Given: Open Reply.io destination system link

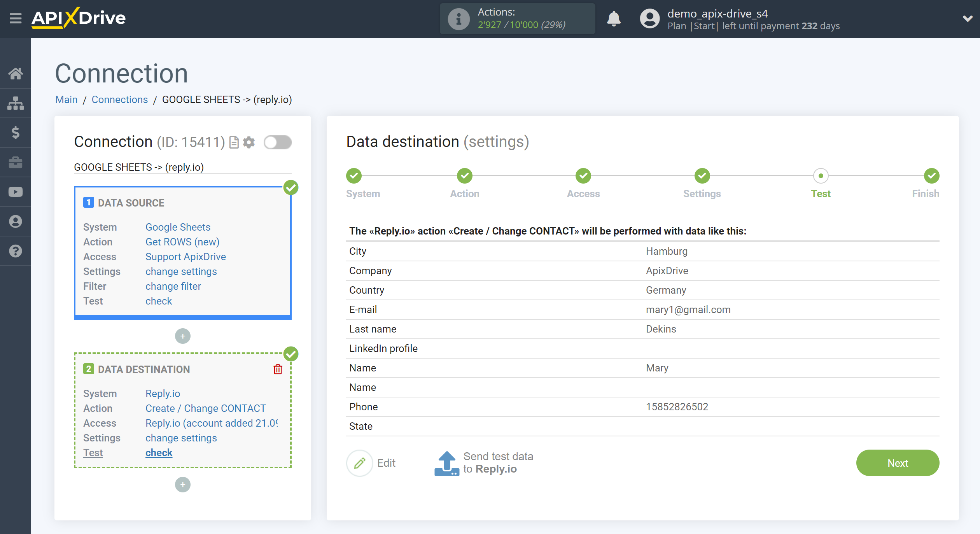Looking at the screenshot, I should 163,394.
